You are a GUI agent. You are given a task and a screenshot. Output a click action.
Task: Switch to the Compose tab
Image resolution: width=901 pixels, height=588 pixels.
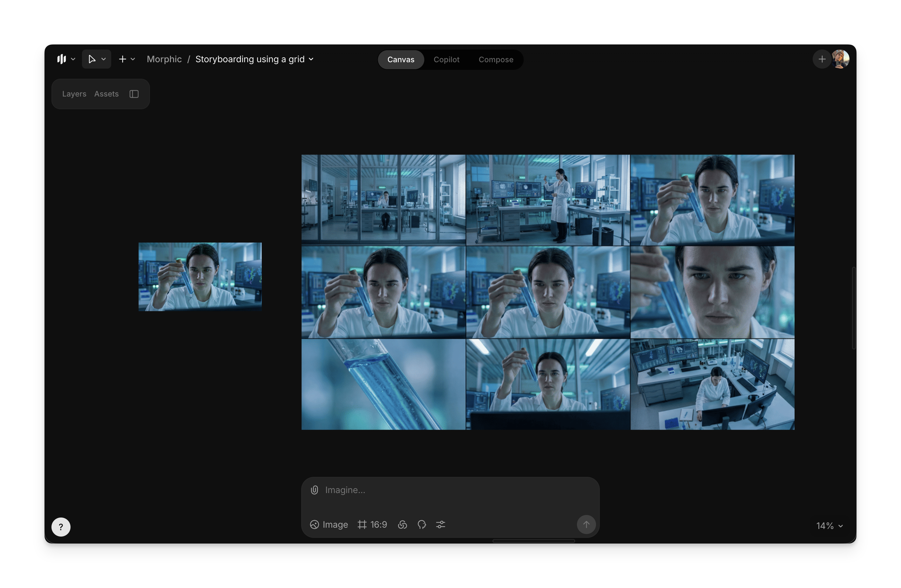click(496, 59)
